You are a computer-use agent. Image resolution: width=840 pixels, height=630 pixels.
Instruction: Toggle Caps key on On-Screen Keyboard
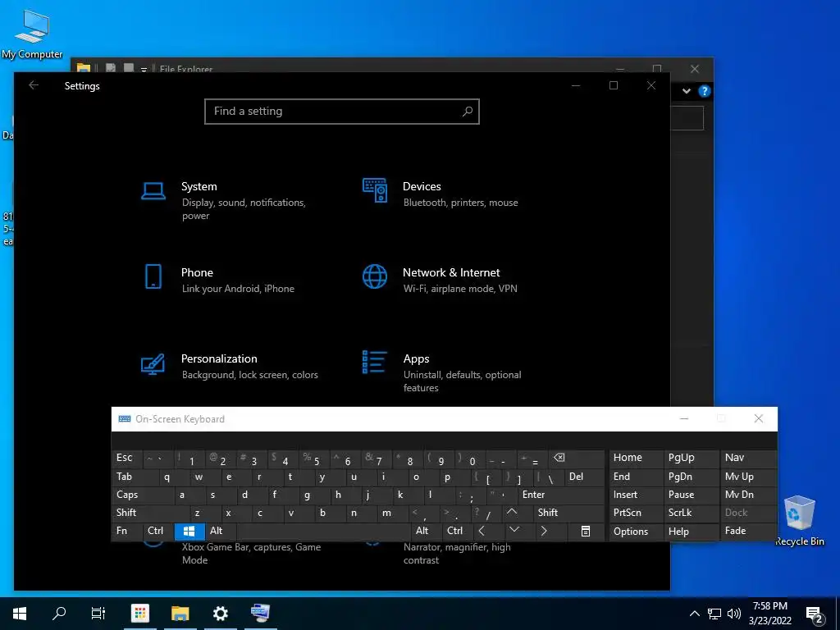[143, 495]
